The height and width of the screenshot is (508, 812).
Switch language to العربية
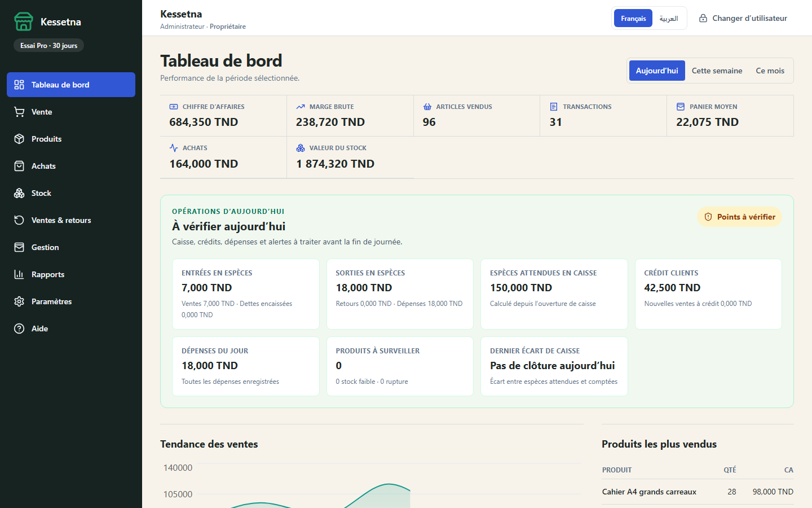[x=669, y=18]
